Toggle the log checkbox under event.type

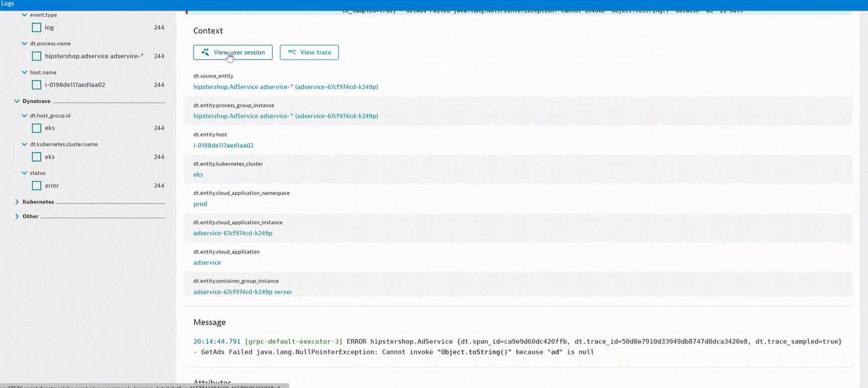point(36,27)
